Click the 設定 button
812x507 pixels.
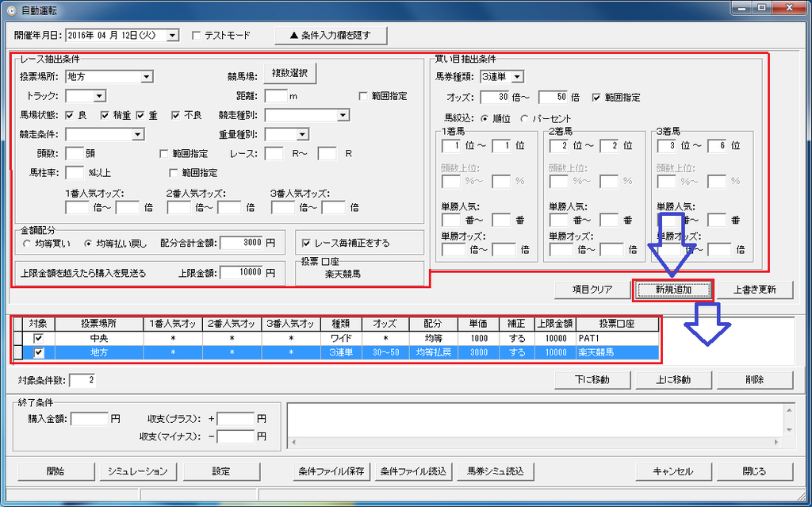(x=221, y=471)
